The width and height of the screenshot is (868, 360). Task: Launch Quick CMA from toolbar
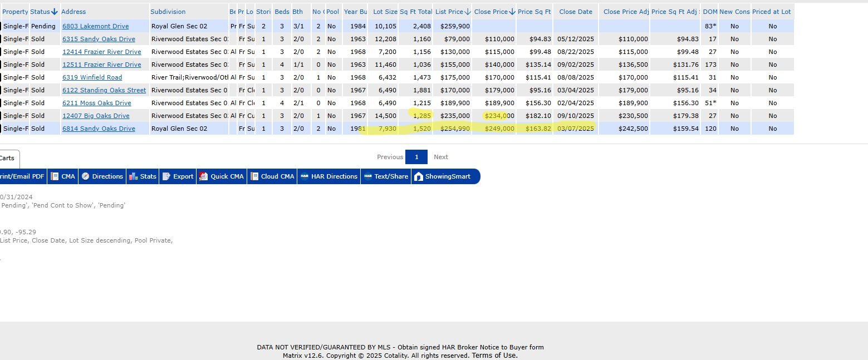(x=204, y=176)
